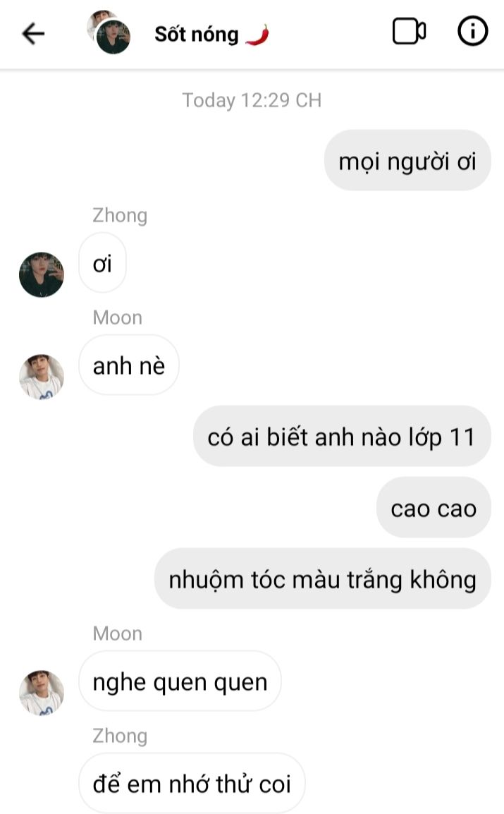Image resolution: width=504 pixels, height=814 pixels.
Task: Select the "ơi" message from Zhong
Action: coord(102,263)
